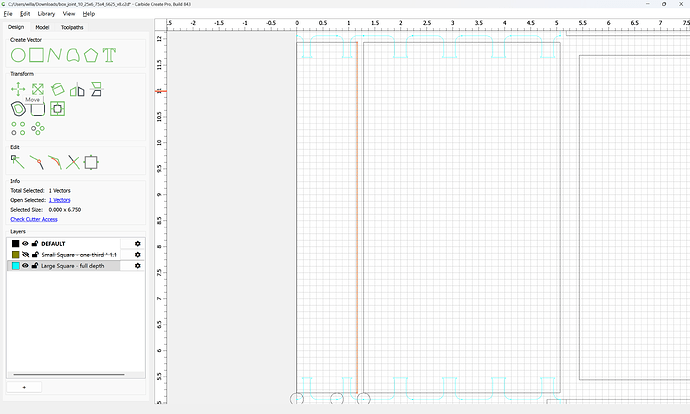Switch to the Toolpaths tab

[x=72, y=27]
